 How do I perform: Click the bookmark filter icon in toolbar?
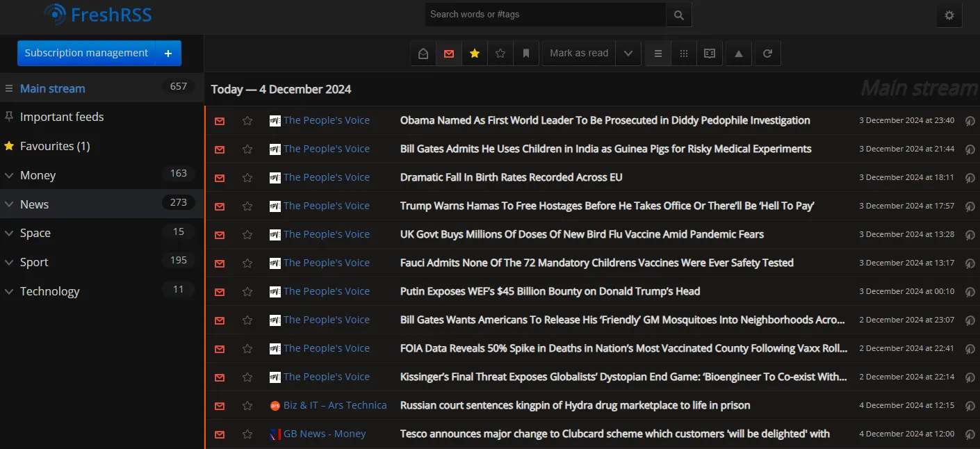click(526, 54)
